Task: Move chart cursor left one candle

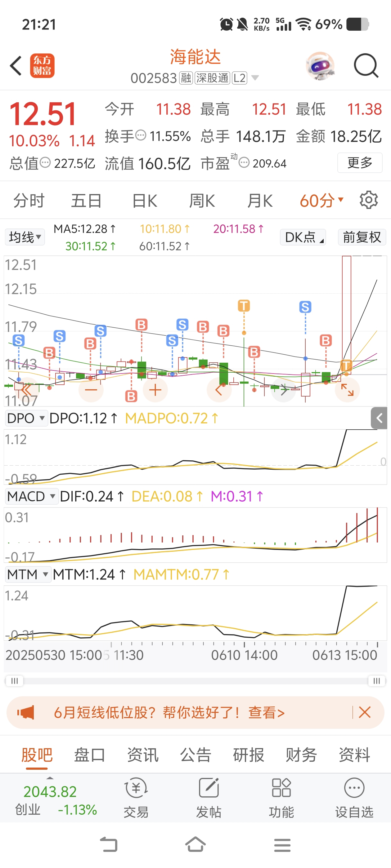Action: tap(219, 390)
